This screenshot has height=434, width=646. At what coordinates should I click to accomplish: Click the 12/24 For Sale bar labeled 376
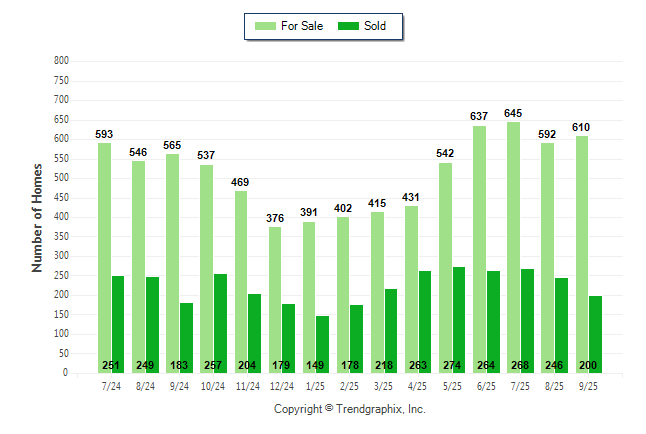tap(275, 299)
